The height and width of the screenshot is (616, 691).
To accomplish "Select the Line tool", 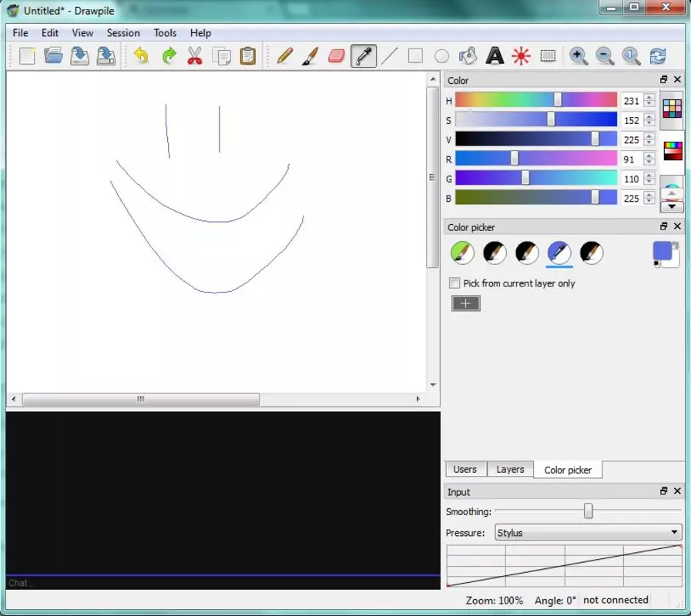I will pos(390,56).
